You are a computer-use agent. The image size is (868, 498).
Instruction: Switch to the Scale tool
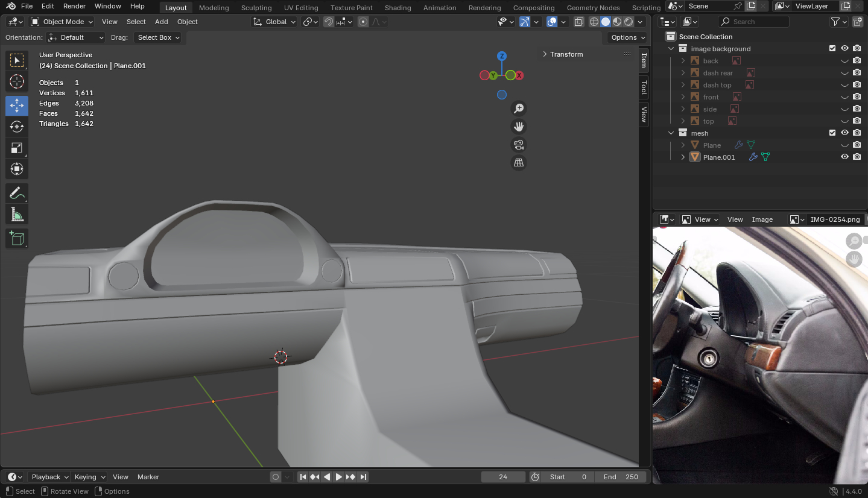pos(17,148)
